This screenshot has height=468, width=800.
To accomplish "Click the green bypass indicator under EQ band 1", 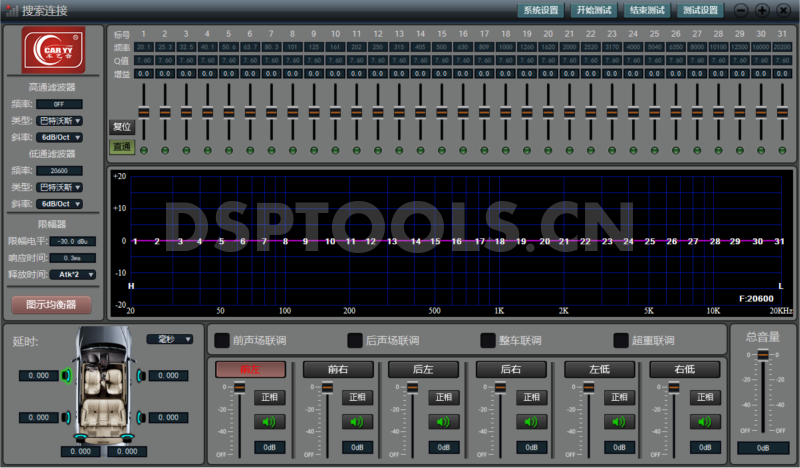I will tap(143, 151).
